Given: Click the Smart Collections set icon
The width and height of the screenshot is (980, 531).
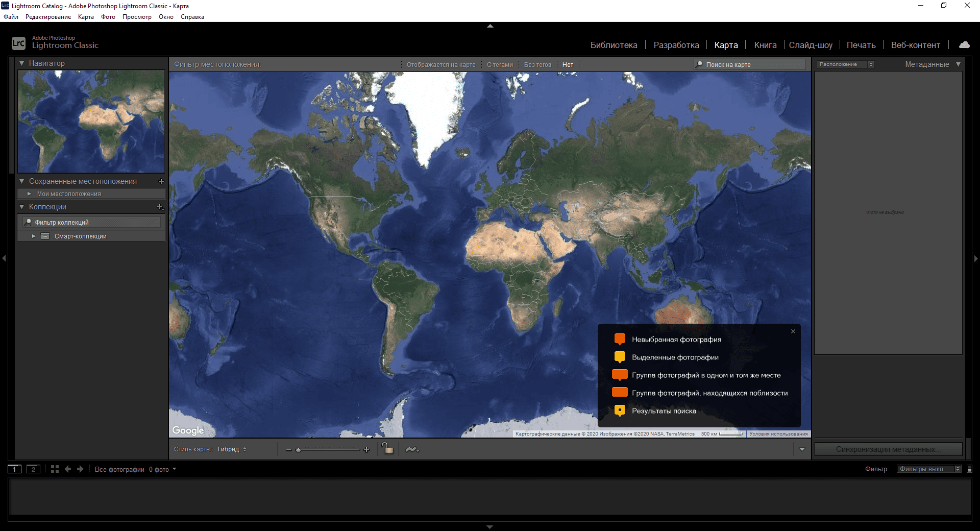Looking at the screenshot, I should coord(45,236).
